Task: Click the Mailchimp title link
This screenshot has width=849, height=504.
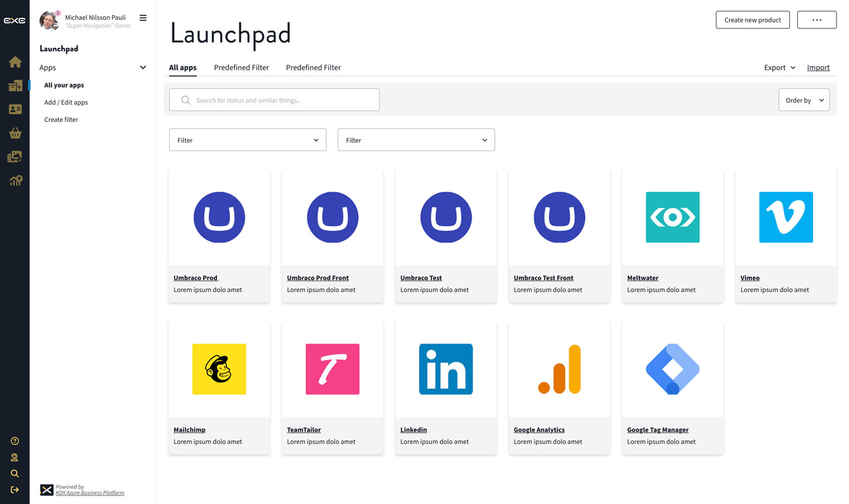Action: coord(190,430)
